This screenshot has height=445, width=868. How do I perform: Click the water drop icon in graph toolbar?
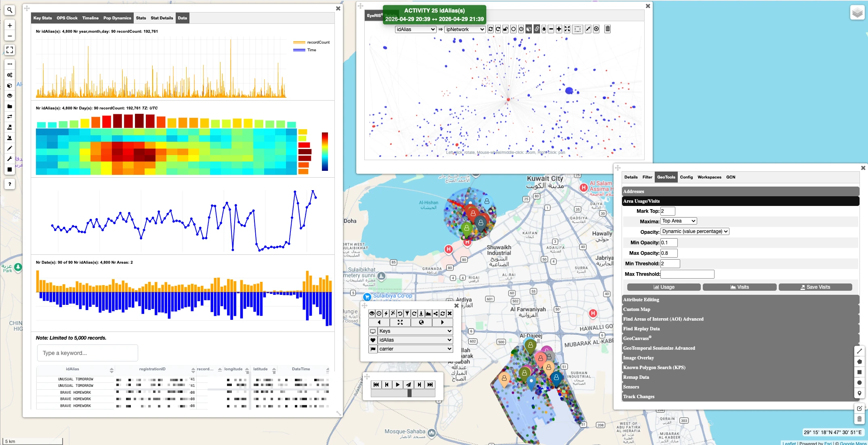544,29
